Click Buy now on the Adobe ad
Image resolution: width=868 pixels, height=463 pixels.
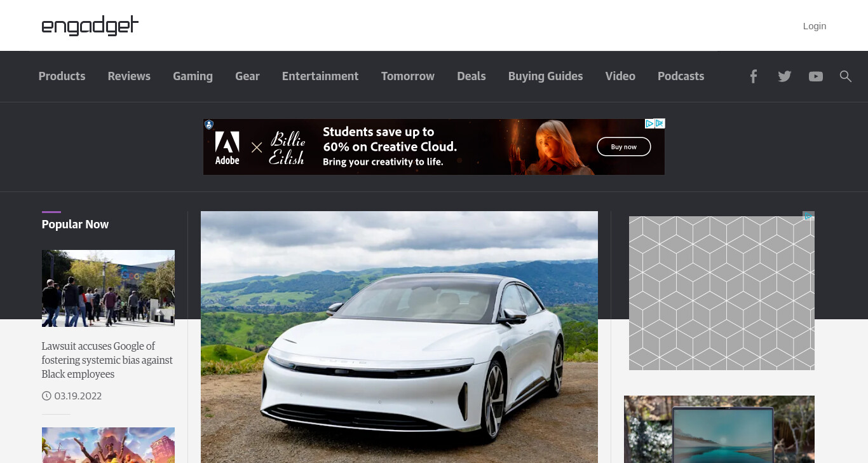click(624, 147)
